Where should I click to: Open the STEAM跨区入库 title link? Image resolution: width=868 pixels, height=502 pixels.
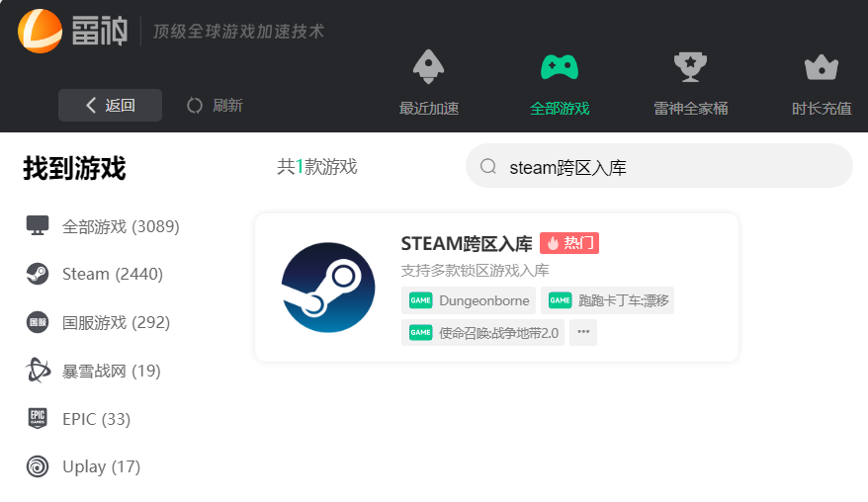[467, 243]
